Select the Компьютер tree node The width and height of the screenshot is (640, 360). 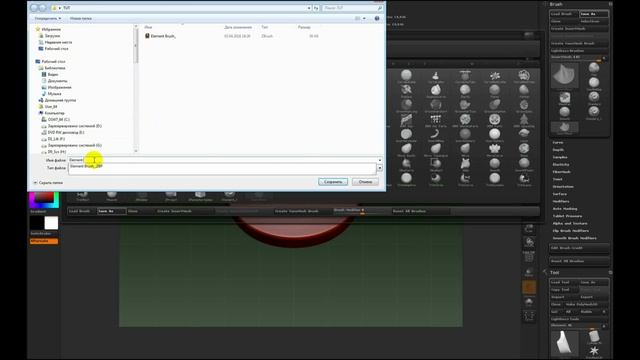tap(54, 113)
